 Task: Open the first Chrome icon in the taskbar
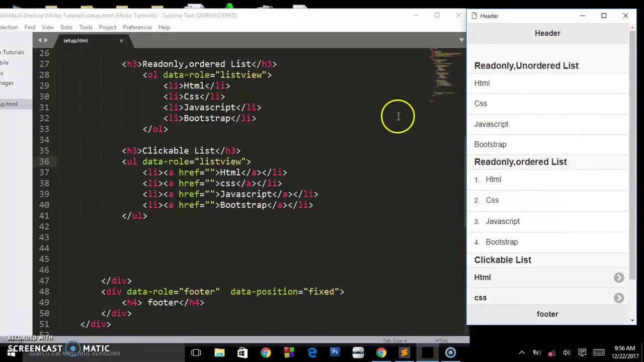click(x=266, y=352)
